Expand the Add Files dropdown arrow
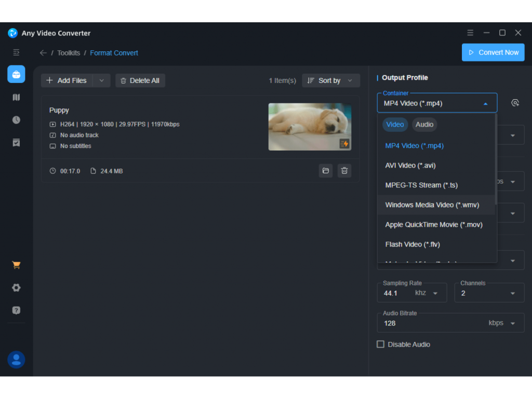The height and width of the screenshot is (398, 532). (101, 80)
